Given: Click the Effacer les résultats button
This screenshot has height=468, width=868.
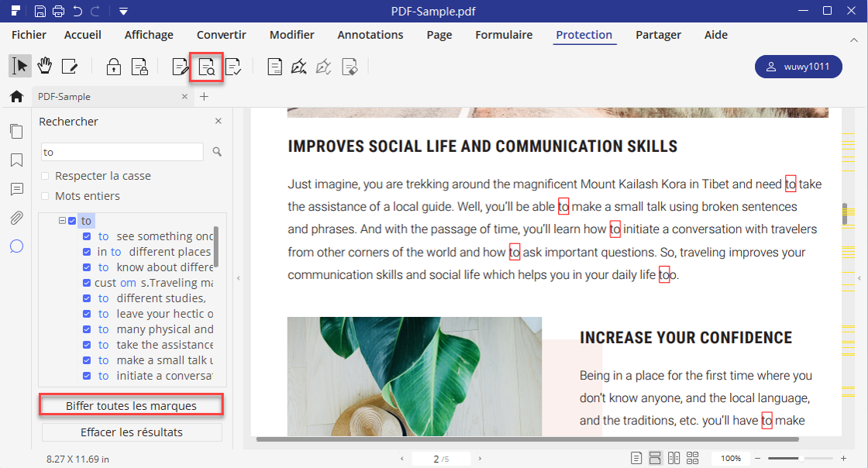Looking at the screenshot, I should tap(131, 432).
